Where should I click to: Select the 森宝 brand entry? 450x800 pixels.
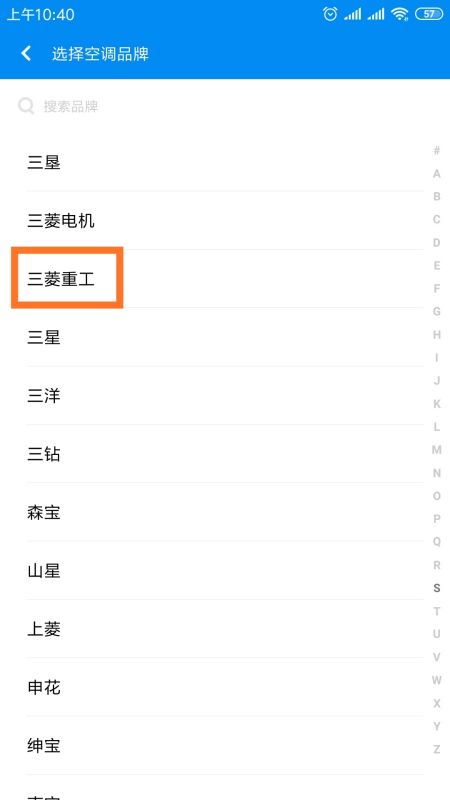[x=225, y=512]
